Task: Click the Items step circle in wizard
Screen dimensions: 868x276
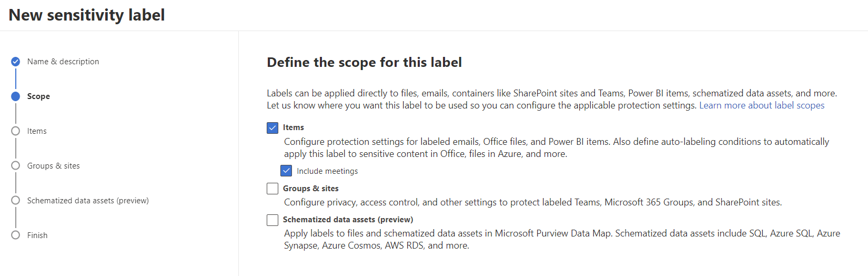Action: (x=16, y=131)
